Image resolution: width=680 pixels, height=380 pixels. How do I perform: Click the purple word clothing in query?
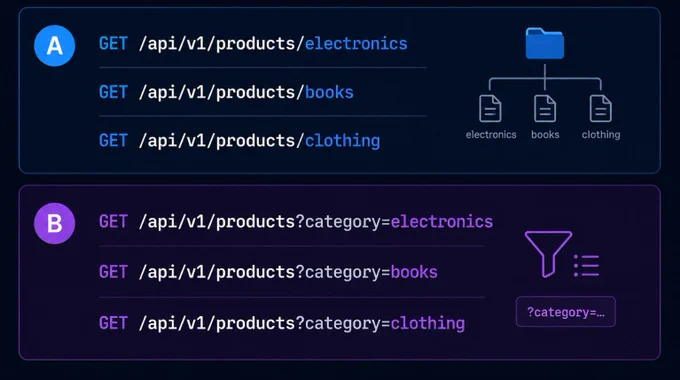(x=428, y=323)
